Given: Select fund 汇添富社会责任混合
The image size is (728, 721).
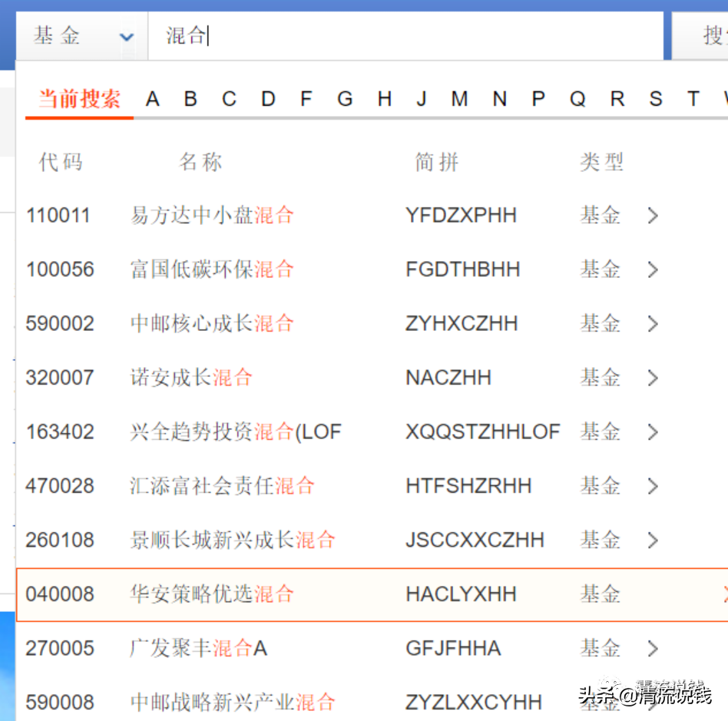Looking at the screenshot, I should 223,486.
